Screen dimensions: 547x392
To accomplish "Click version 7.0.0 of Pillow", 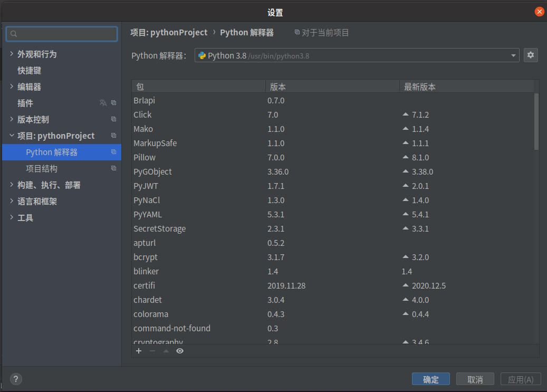I will pos(276,158).
